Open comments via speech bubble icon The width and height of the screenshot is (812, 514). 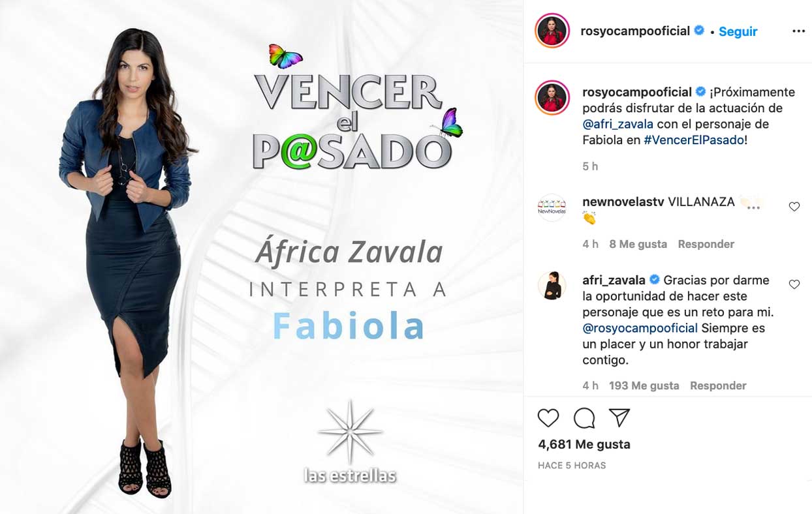(x=584, y=418)
